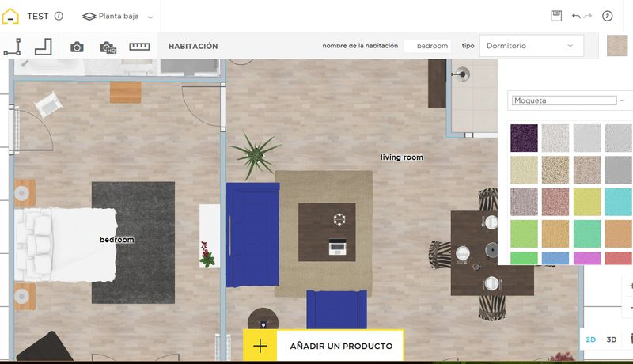The height and width of the screenshot is (364, 633).
Task: Undo the last action
Action: (575, 16)
